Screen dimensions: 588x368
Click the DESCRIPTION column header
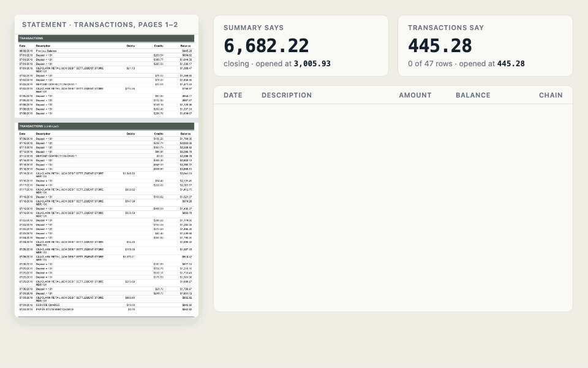[287, 96]
